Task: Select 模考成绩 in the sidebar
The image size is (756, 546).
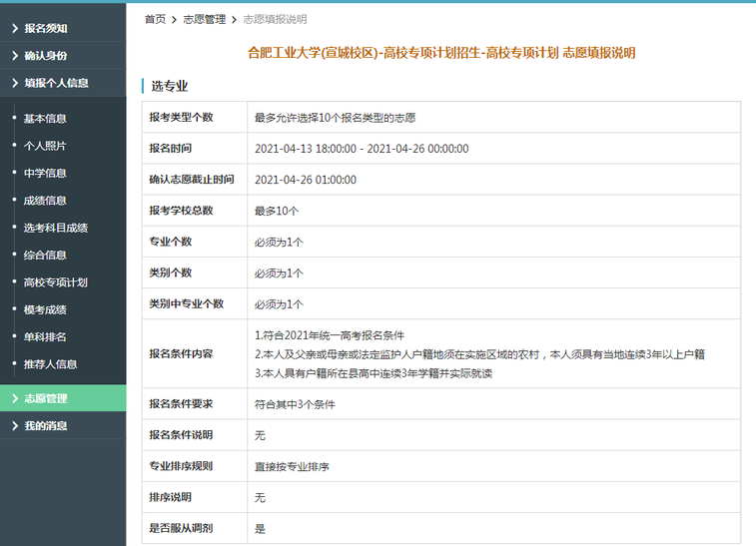Action: [45, 309]
